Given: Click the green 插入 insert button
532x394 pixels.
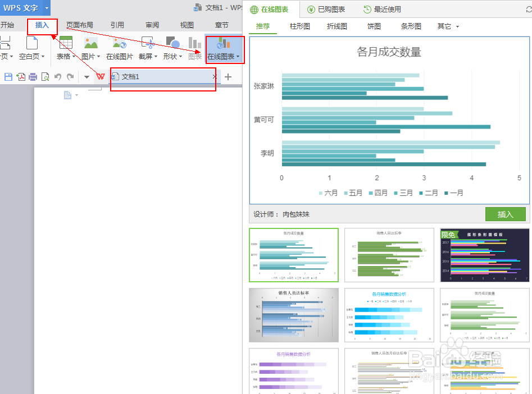Looking at the screenshot, I should (505, 214).
